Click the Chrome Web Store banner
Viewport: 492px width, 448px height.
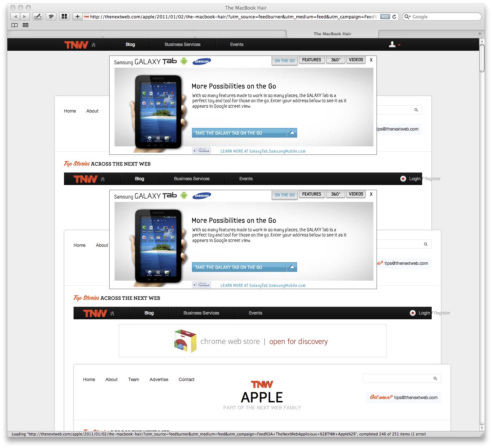click(252, 341)
